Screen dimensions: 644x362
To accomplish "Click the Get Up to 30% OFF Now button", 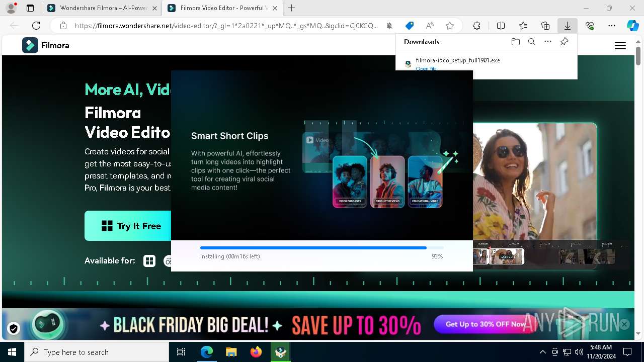I will (x=486, y=324).
